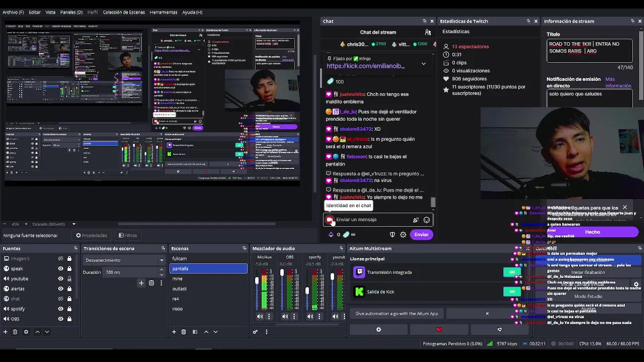This screenshot has height=362, width=644.
Task: Move source up in Fuentes list
Action: coord(37,332)
